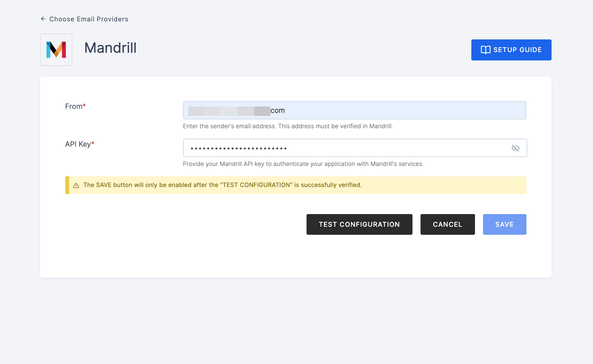Click the Test Configuration button

click(359, 224)
